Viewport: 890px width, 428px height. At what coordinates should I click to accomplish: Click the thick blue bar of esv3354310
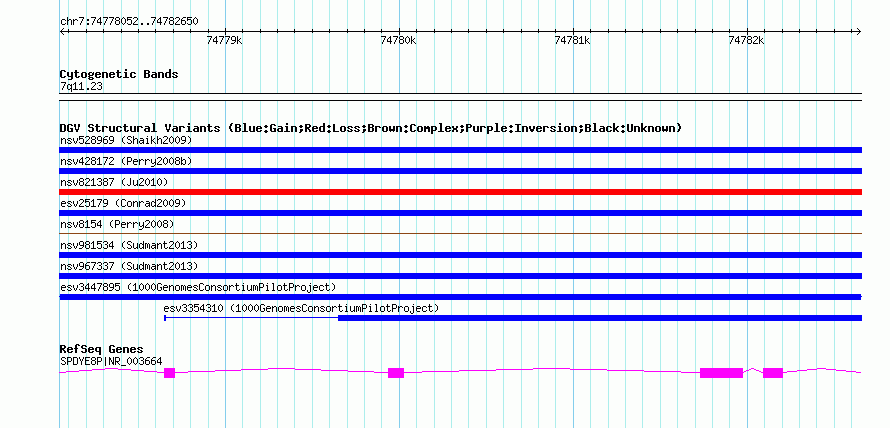(600, 318)
